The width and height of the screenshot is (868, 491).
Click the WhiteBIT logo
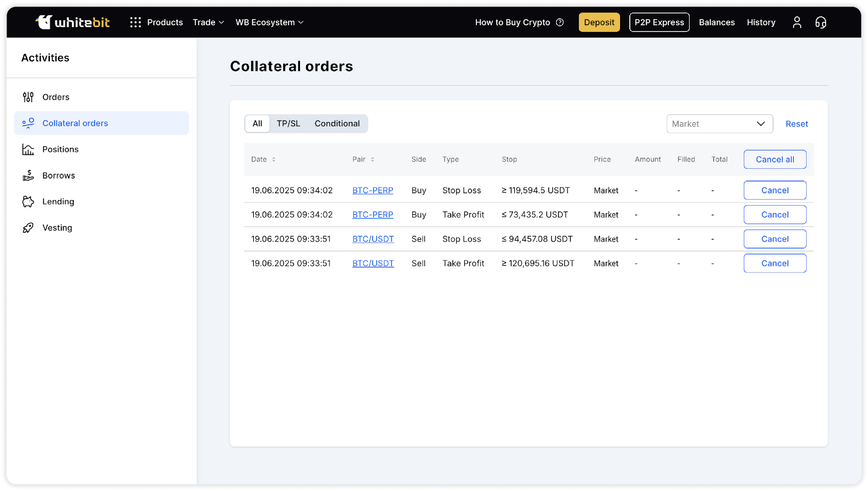click(73, 22)
